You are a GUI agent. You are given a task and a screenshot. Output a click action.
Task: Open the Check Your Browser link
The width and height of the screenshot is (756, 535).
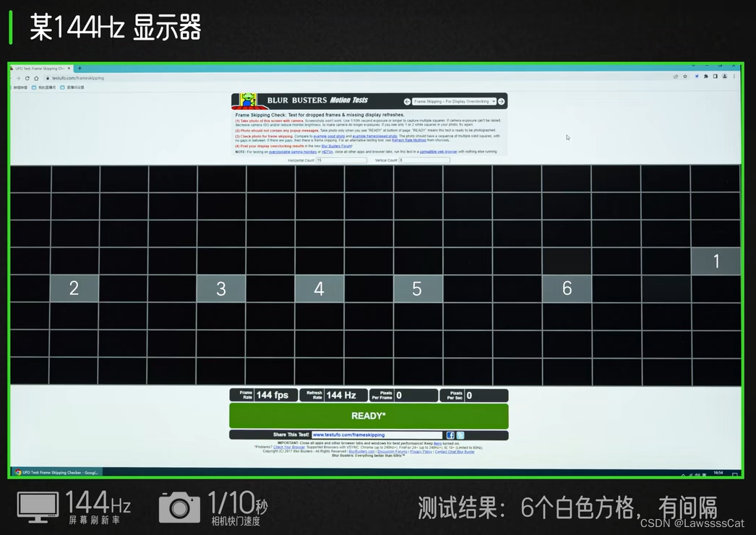point(289,448)
